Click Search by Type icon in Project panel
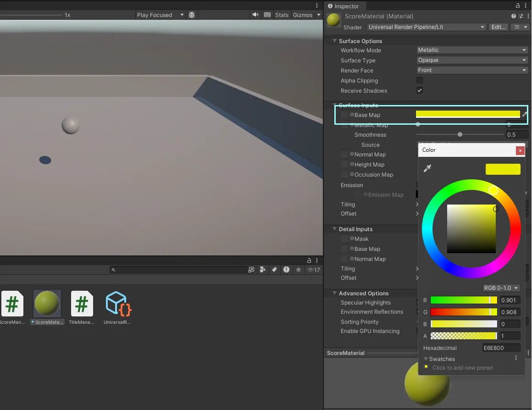532x410 pixels. 262,270
